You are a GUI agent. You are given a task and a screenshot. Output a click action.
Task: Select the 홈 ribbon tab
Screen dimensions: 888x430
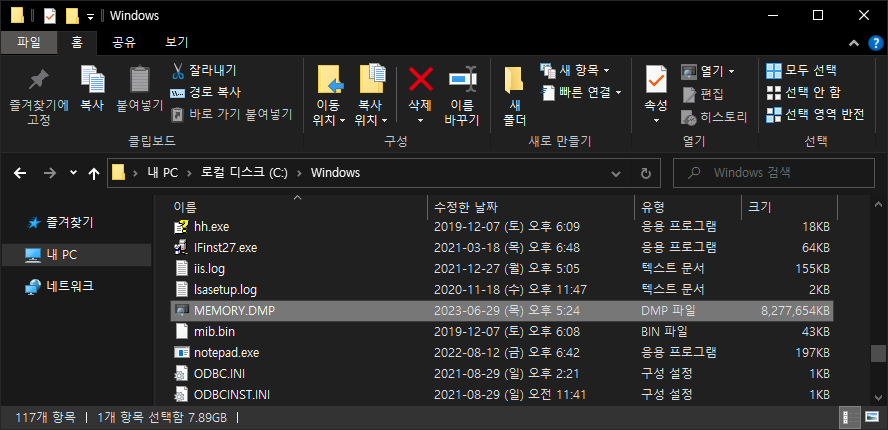coord(77,42)
